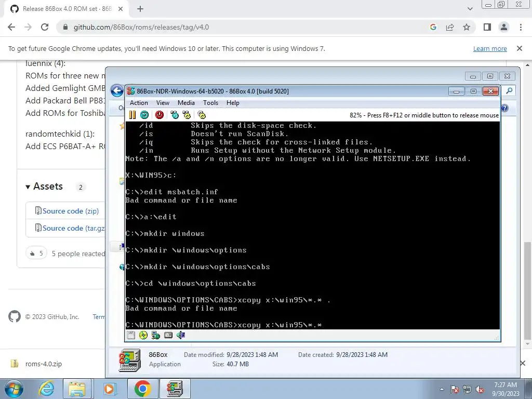This screenshot has height=399, width=532.
Task: Click Explorer's back arrow button
Action: click(117, 91)
